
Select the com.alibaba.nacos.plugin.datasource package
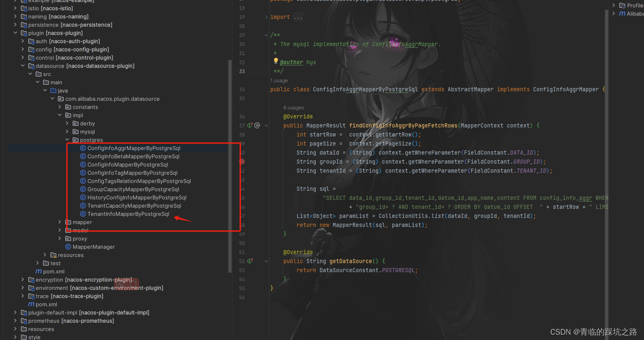point(113,99)
